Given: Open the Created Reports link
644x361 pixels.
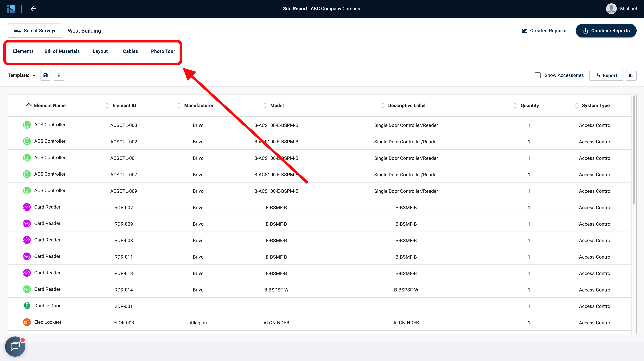Looking at the screenshot, I should pyautogui.click(x=544, y=31).
